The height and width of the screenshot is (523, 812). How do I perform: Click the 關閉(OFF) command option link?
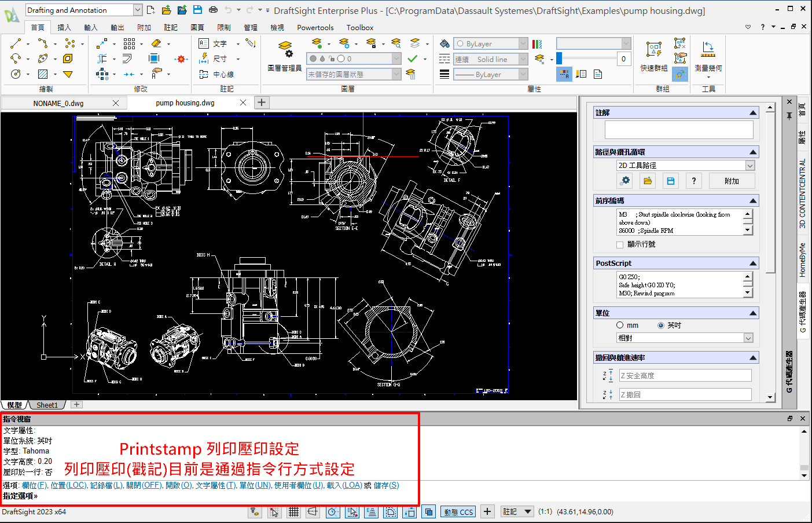point(144,485)
